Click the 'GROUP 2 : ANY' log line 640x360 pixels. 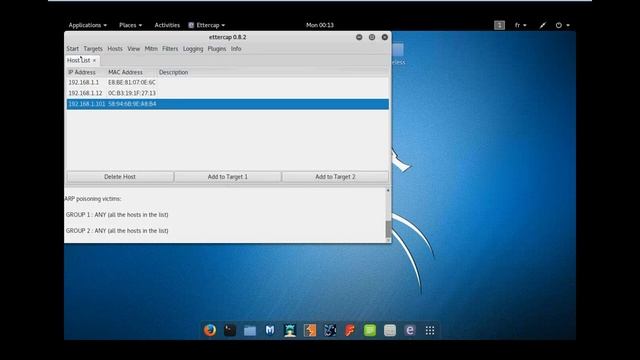pos(117,231)
